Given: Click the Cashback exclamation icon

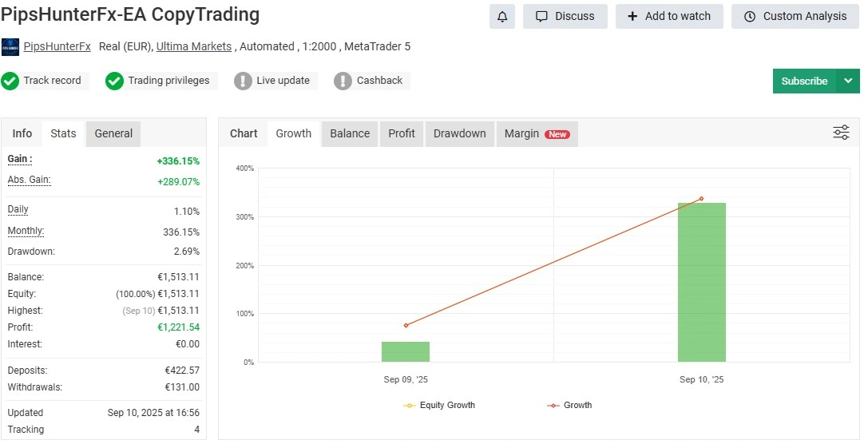Looking at the screenshot, I should point(343,81).
